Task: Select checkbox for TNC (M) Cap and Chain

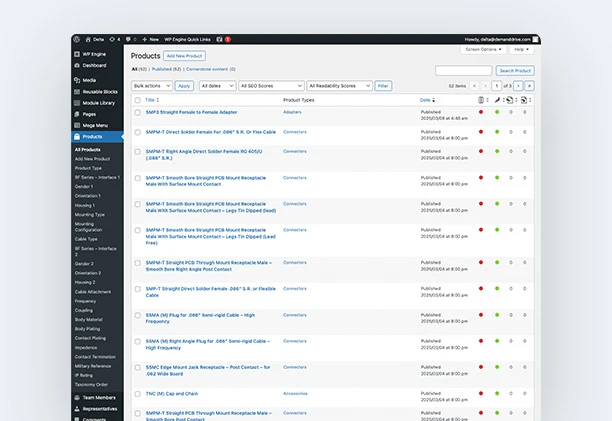Action: [138, 393]
